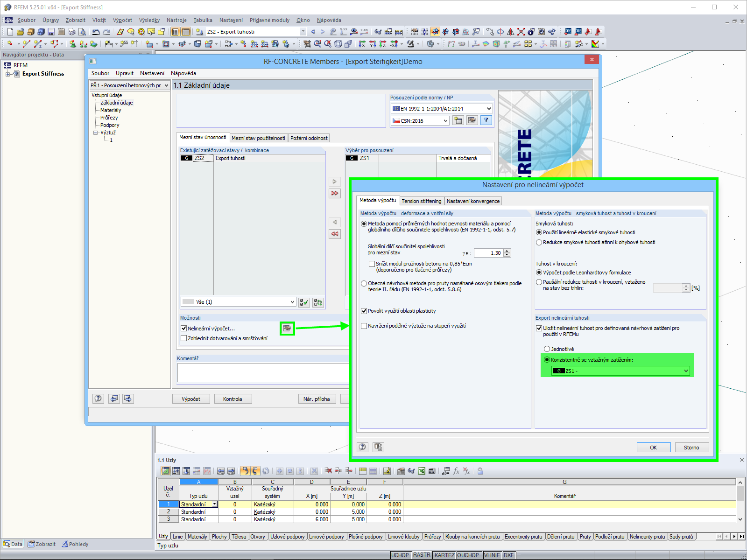Image resolution: width=747 pixels, height=560 pixels.
Task: Open the Přídavné moduly menu
Action: pos(269,20)
